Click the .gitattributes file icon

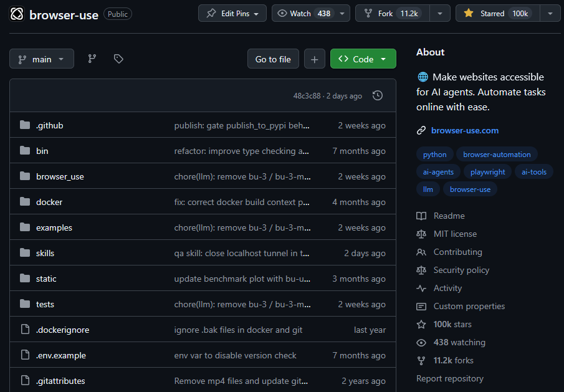point(25,381)
